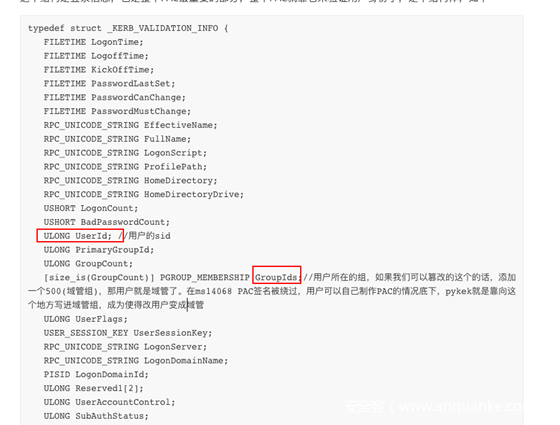The image size is (560, 425).
Task: Click PGROUP_MEMBERSHIP type text
Action: pos(205,278)
